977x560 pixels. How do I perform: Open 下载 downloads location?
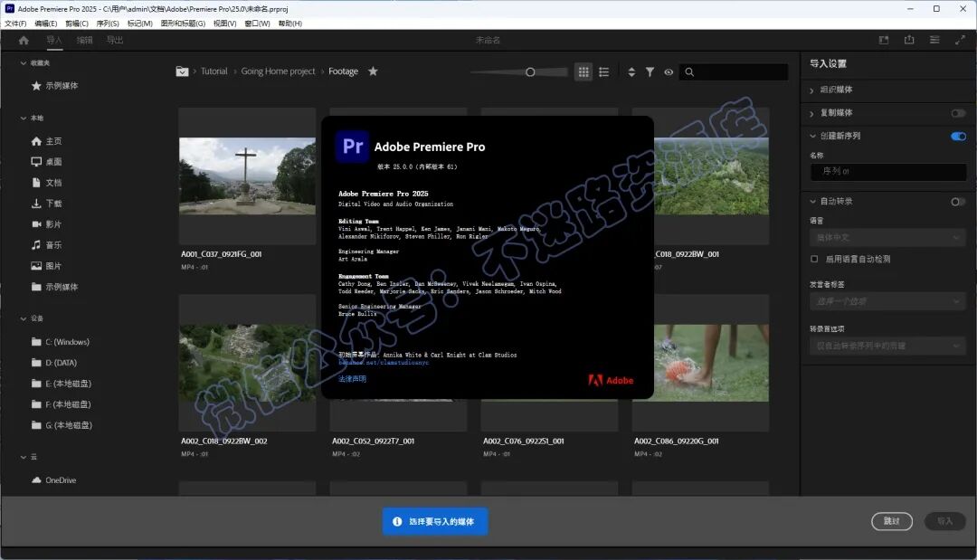47,204
